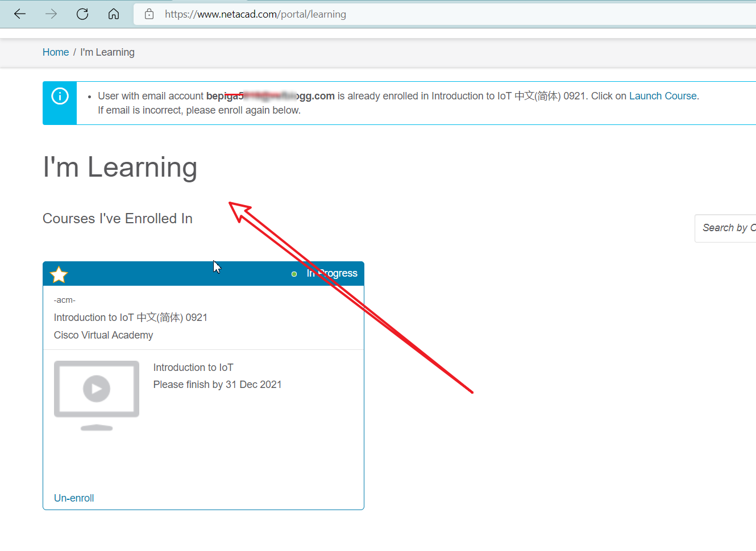756x551 pixels.
Task: Click the I'm Learning breadcrumb text
Action: pos(107,52)
